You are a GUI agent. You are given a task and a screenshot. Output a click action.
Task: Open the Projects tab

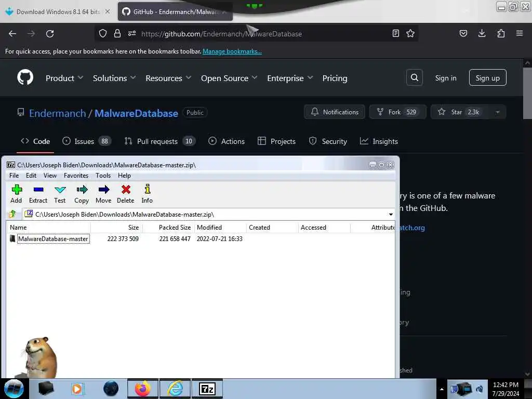pos(276,141)
